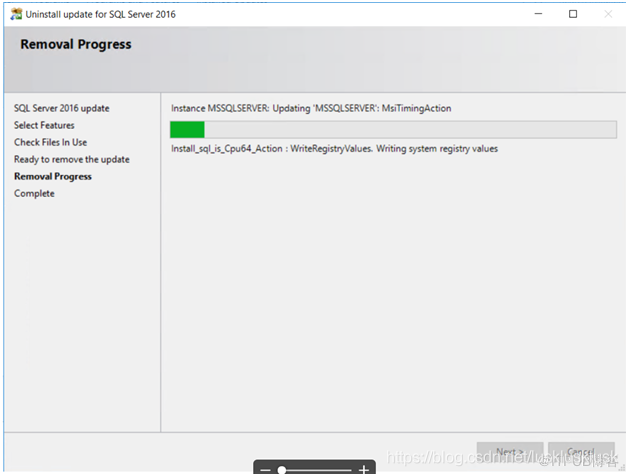Select the bold 'Removal Progress' sidebar step
This screenshot has height=476, width=628.
pos(53,176)
